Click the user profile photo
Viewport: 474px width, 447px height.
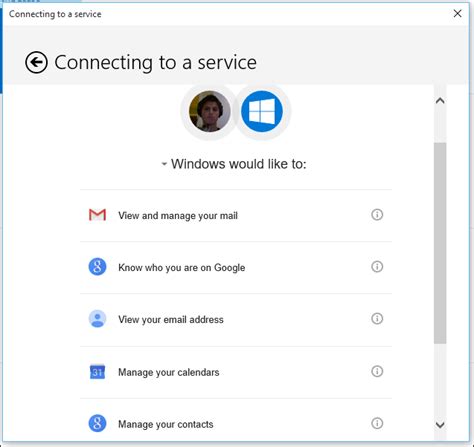click(x=209, y=111)
